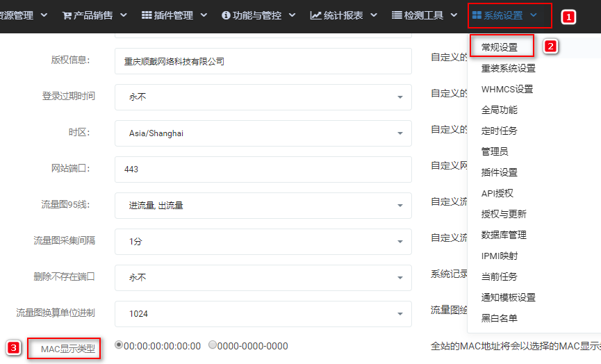The width and height of the screenshot is (601, 364).
Task: Choose 常规设置 from the settings menu
Action: coord(500,47)
